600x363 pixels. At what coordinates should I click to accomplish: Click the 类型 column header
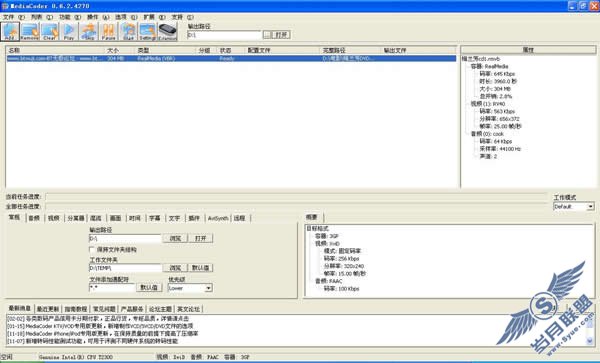(165, 50)
